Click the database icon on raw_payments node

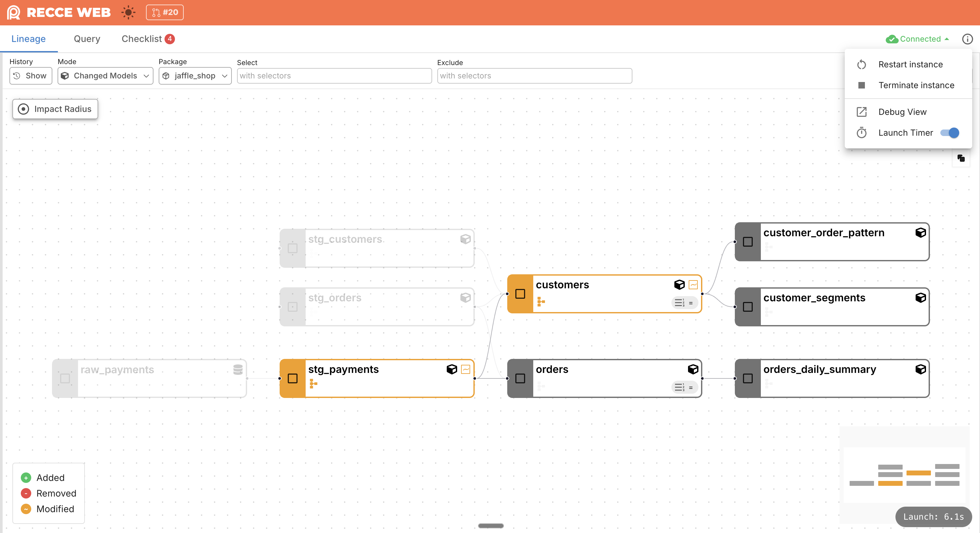(237, 369)
